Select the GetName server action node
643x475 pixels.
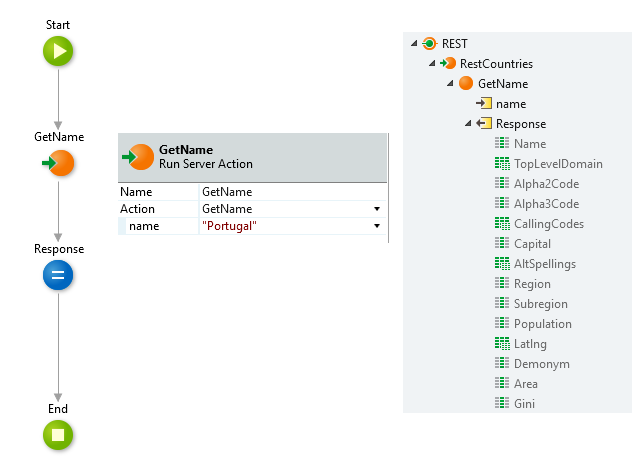(59, 163)
